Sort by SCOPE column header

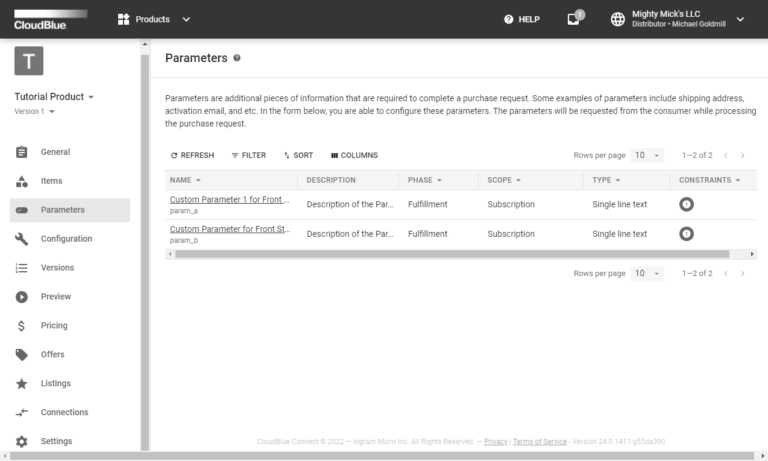pyautogui.click(x=504, y=180)
